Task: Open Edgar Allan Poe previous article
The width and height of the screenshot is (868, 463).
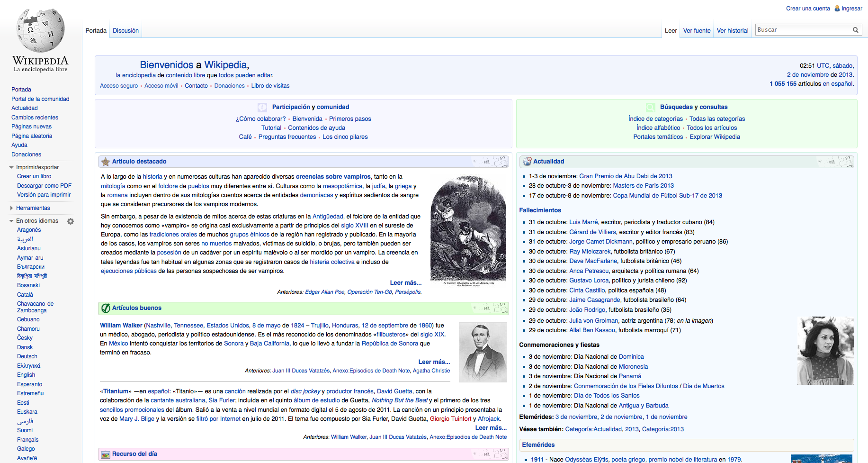Action: point(324,292)
